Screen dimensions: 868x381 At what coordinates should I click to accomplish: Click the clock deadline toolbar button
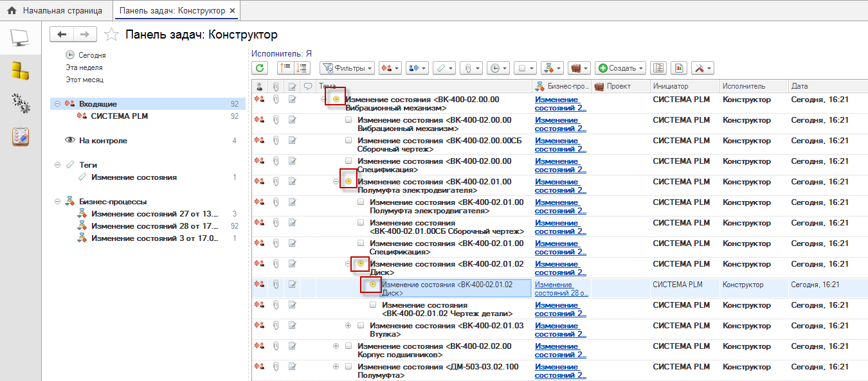[x=498, y=68]
